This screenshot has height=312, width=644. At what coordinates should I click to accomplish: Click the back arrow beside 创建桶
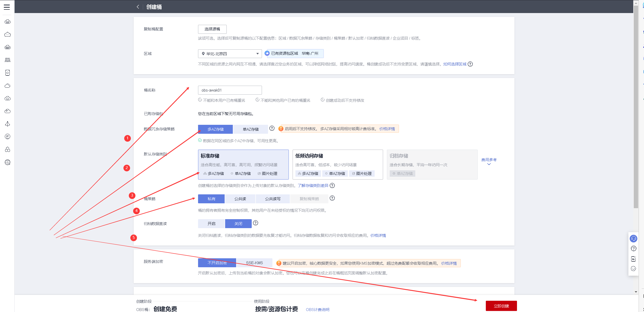pyautogui.click(x=138, y=7)
